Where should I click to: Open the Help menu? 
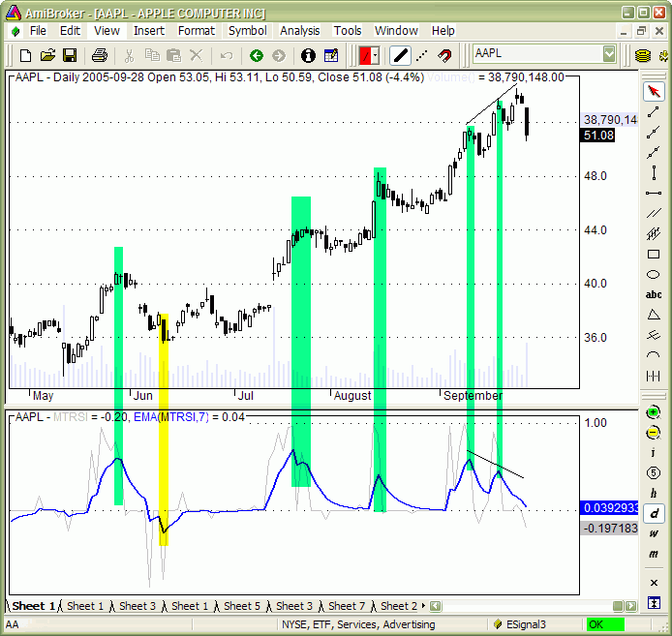tap(443, 31)
